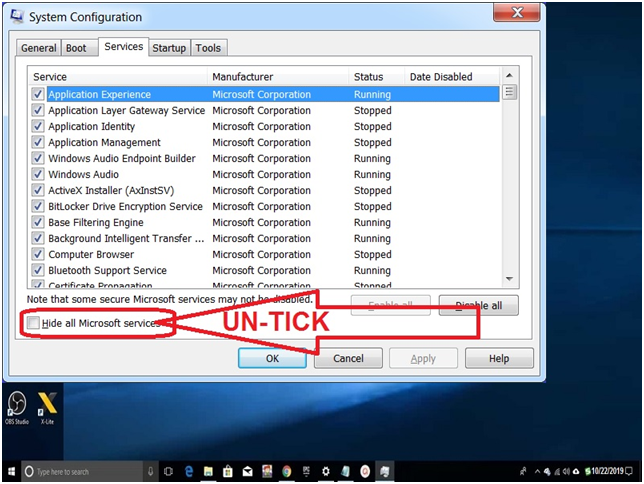Select the Computer Browser service name
Viewport: 644px width, 484px height.
pyautogui.click(x=91, y=255)
